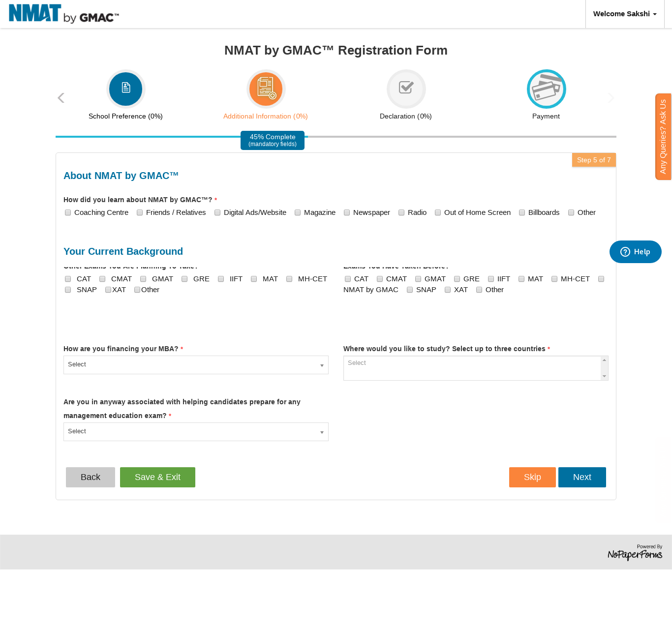
Task: Expand the Welcome Sakshi account menu
Action: click(x=624, y=14)
